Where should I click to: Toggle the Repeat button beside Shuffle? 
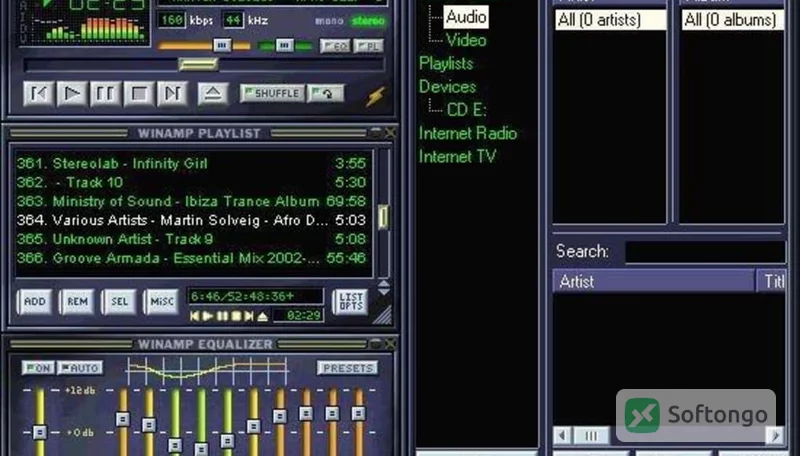[326, 93]
